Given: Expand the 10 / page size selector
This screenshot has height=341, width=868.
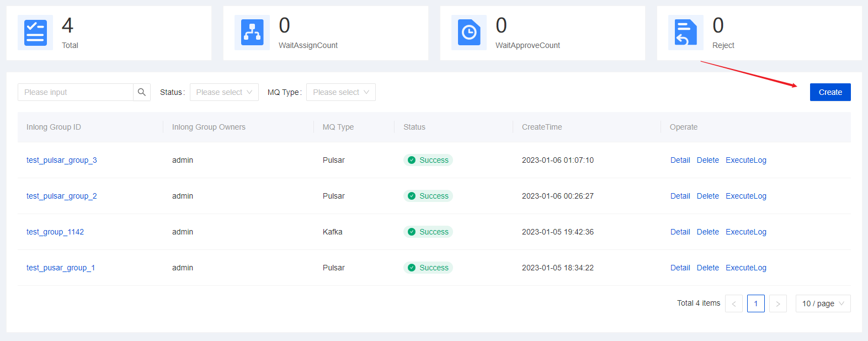Looking at the screenshot, I should point(823,303).
